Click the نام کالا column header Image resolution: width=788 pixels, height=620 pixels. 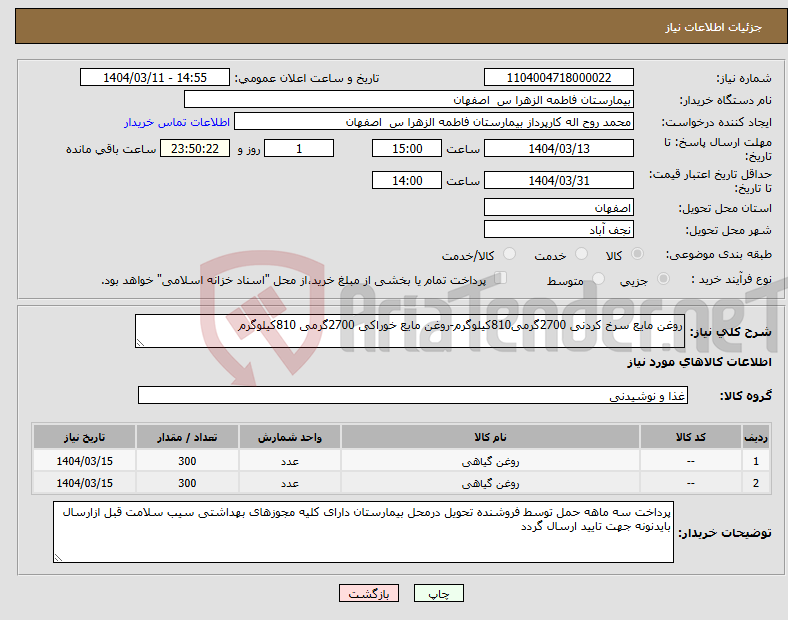[x=490, y=437]
